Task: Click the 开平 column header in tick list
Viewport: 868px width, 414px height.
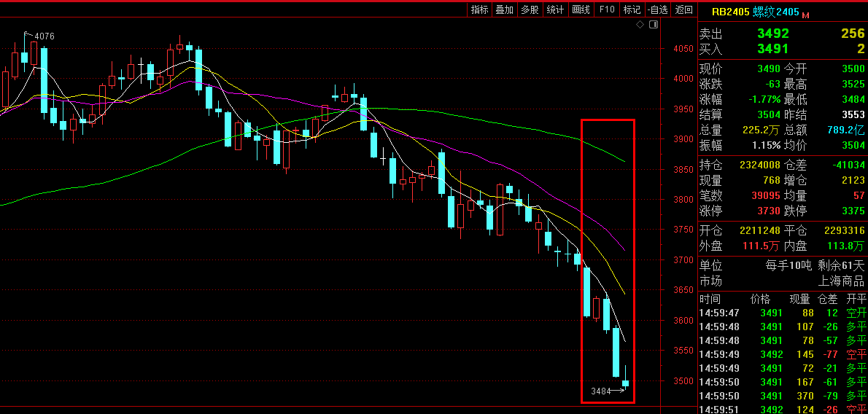Action: coord(855,299)
